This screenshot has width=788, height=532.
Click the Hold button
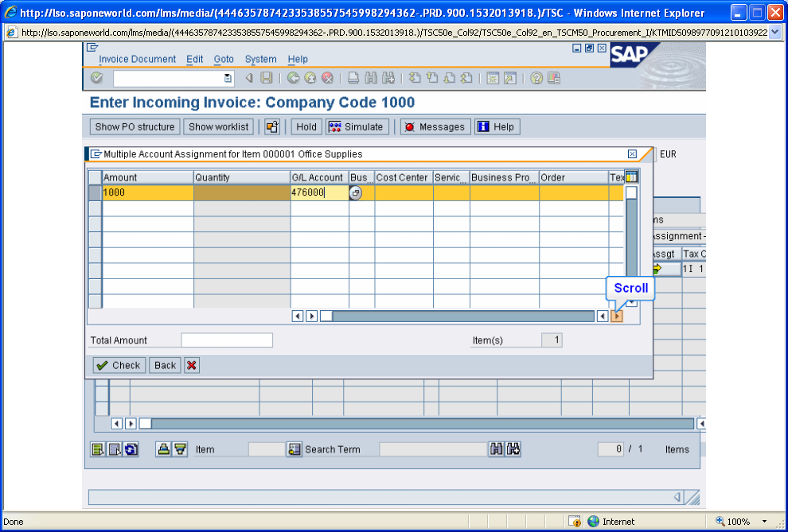(x=306, y=127)
